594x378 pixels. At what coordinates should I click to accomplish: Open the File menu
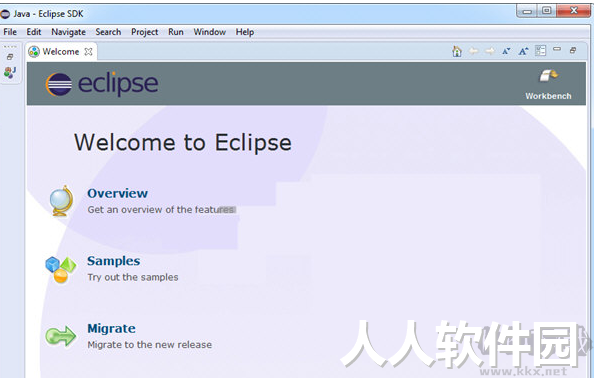(x=10, y=32)
